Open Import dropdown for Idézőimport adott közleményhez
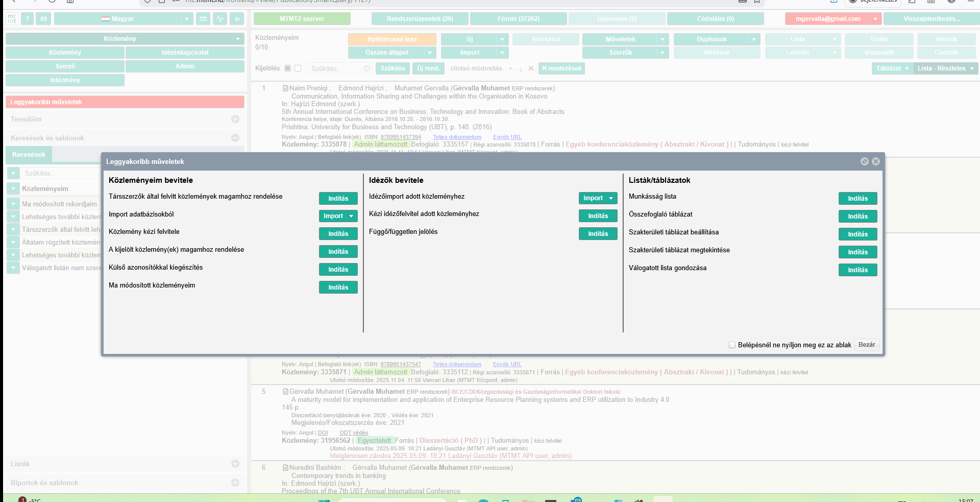This screenshot has height=502, width=980. point(611,198)
